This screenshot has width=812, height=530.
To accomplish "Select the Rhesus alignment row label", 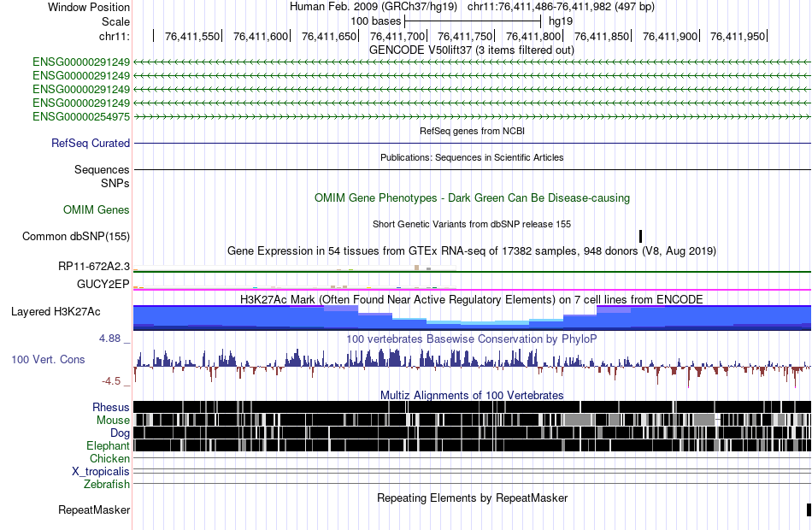I will click(111, 408).
